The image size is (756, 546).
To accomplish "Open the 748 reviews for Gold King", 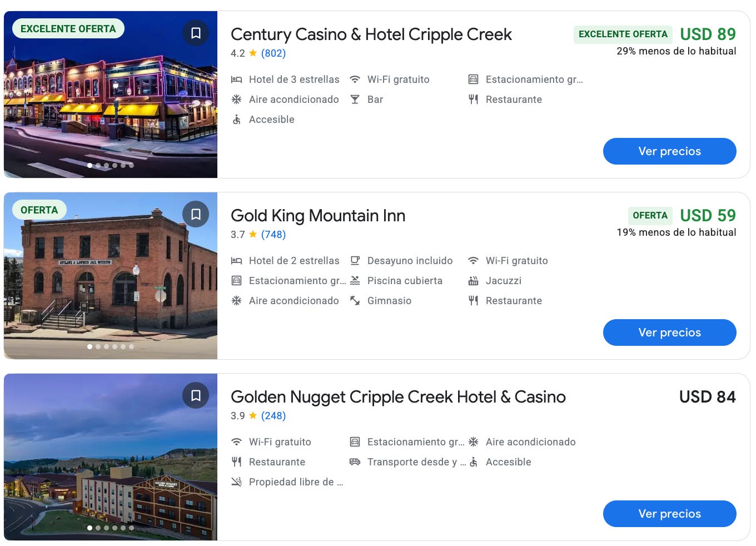I will (273, 235).
